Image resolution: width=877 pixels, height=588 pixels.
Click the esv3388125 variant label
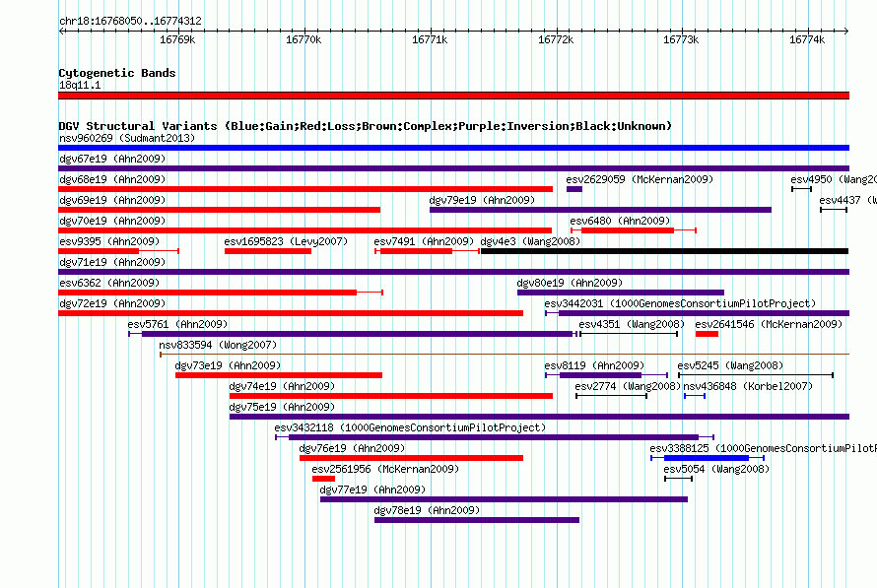(763, 448)
